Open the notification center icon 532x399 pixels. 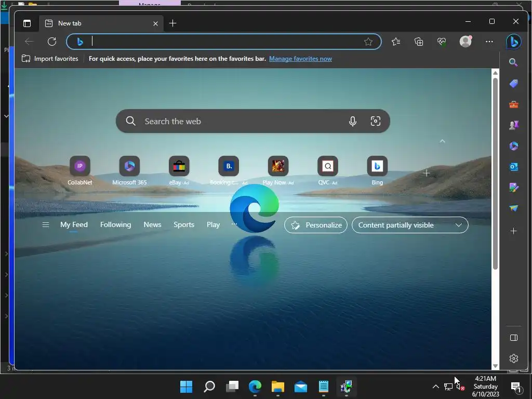coord(516,387)
